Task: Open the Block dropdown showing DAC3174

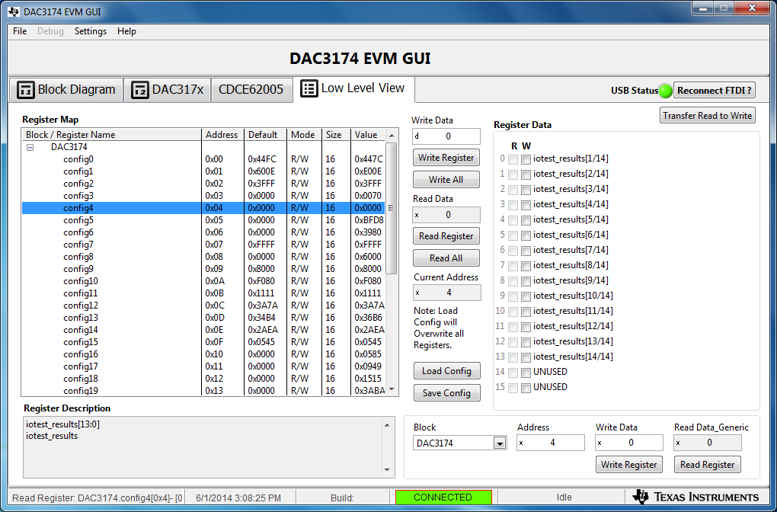Action: 500,443
